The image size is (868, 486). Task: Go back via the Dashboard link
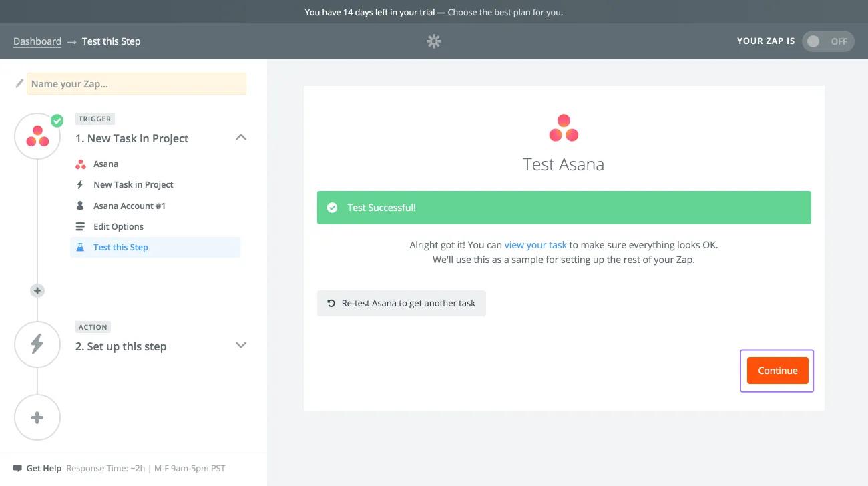[37, 41]
